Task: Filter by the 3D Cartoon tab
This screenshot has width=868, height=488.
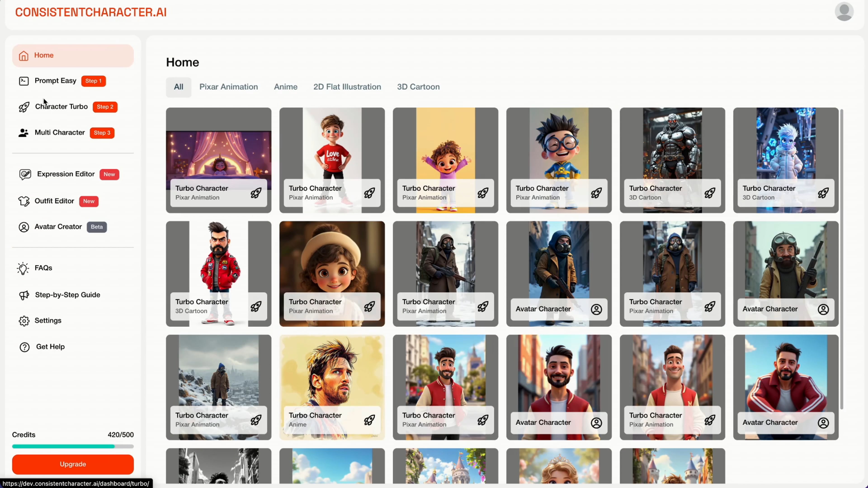Action: [418, 87]
